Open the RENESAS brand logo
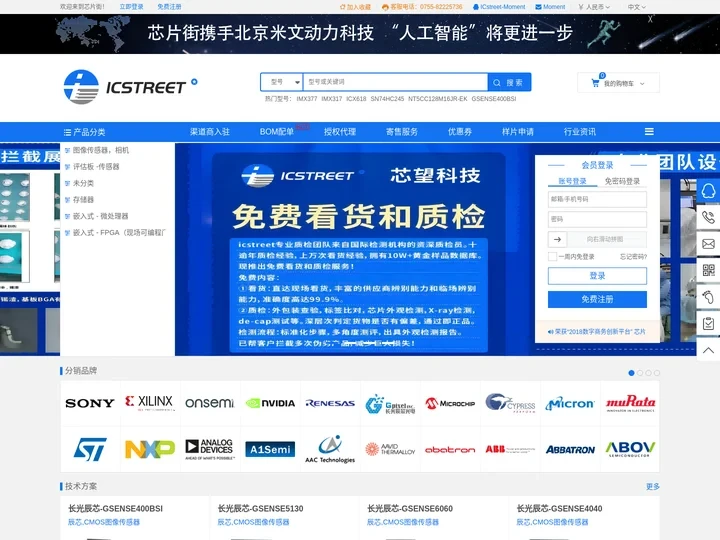This screenshot has height=540, width=720. 330,403
